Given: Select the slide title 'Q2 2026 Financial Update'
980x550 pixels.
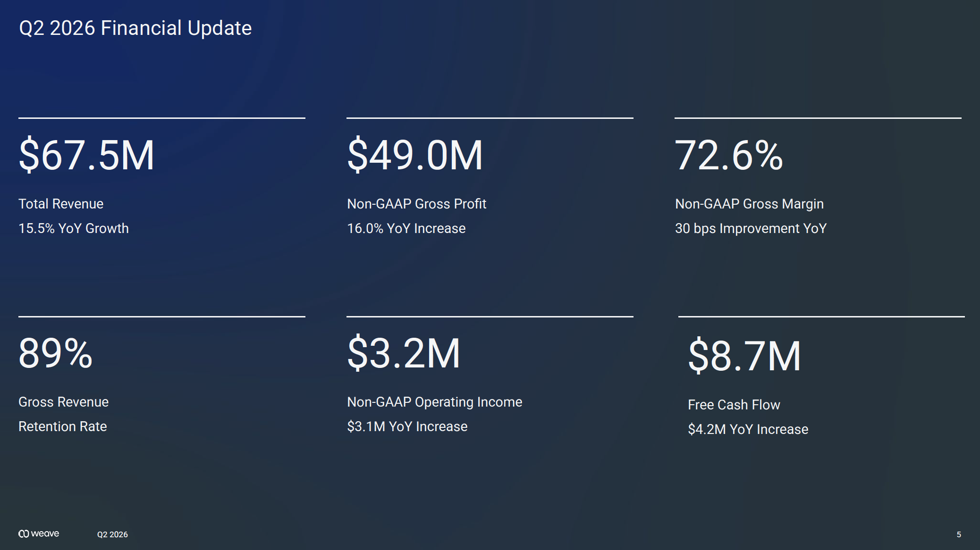Looking at the screenshot, I should (135, 28).
